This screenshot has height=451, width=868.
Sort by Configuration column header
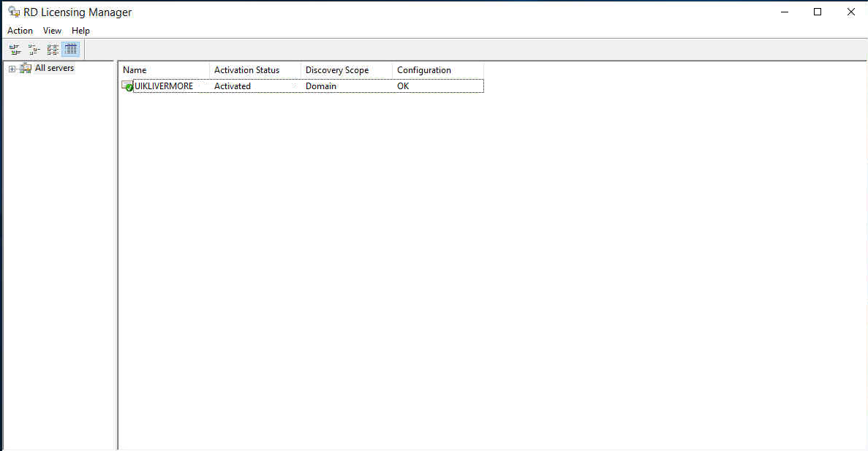click(438, 69)
